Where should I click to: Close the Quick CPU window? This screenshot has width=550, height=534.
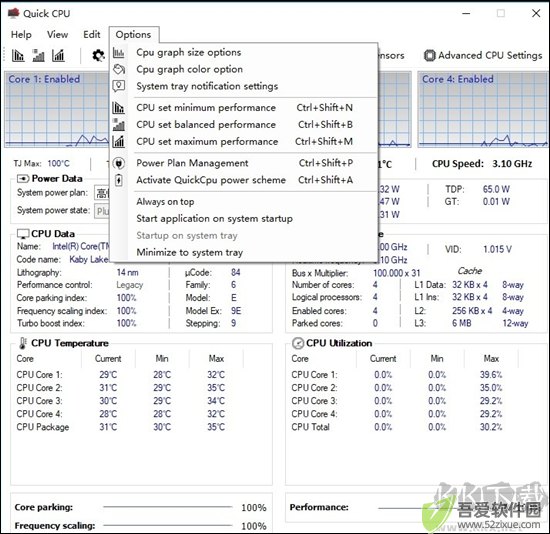[536, 13]
